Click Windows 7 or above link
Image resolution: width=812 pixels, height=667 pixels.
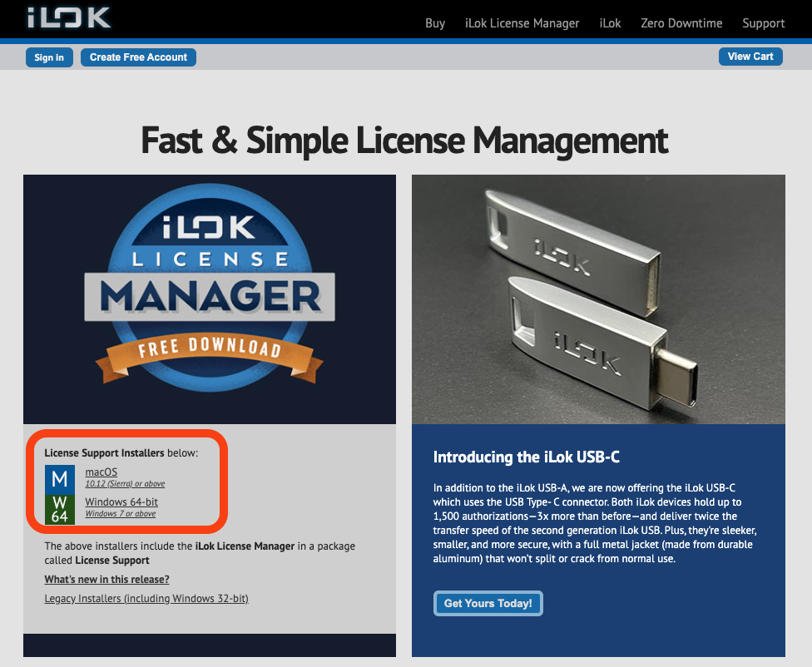coord(120,514)
